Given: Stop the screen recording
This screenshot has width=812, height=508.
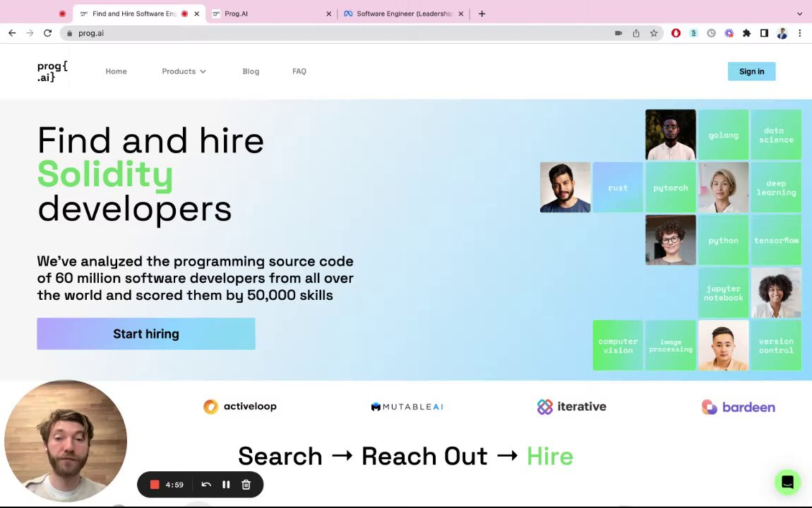Looking at the screenshot, I should (155, 485).
